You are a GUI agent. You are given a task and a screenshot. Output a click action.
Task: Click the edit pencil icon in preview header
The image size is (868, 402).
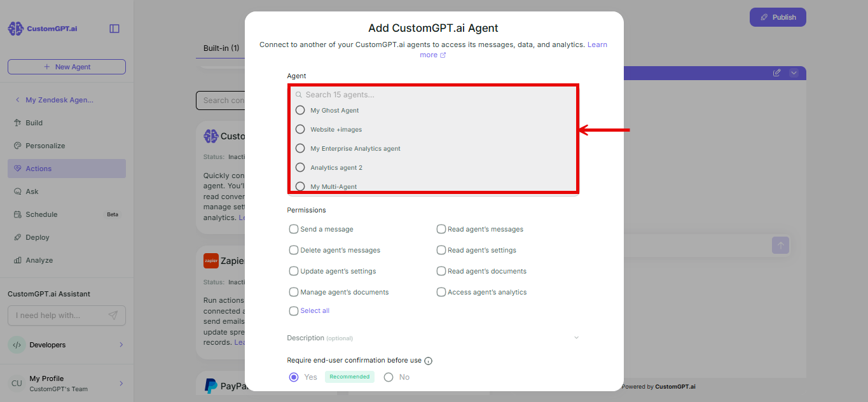[776, 73]
